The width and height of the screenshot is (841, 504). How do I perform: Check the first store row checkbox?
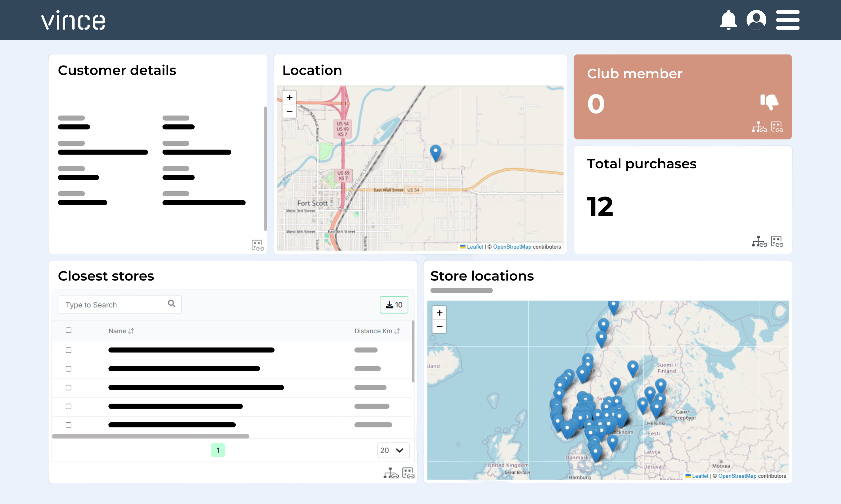69,350
